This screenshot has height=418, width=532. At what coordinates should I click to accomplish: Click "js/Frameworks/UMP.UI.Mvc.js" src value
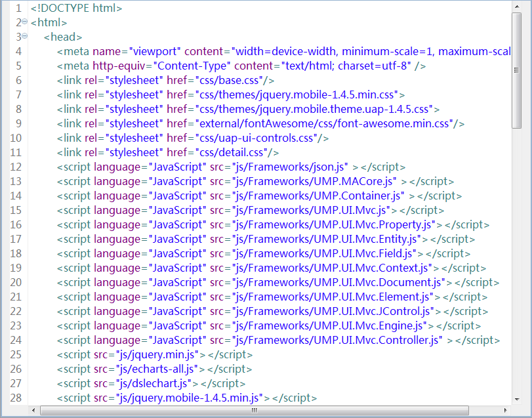[x=311, y=210]
